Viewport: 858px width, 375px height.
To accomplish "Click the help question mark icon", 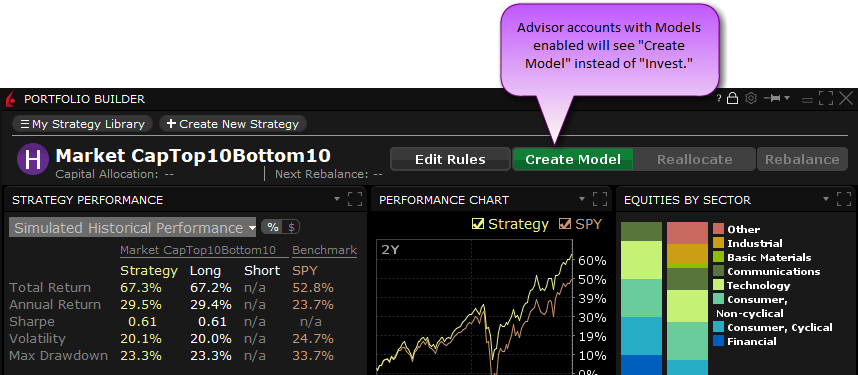I will tap(720, 99).
